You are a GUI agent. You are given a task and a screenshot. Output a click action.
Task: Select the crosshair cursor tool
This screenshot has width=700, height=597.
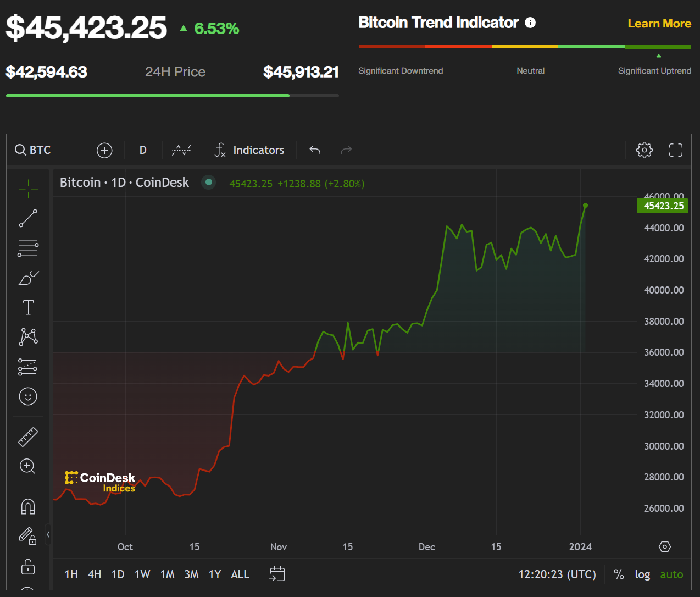(x=28, y=189)
